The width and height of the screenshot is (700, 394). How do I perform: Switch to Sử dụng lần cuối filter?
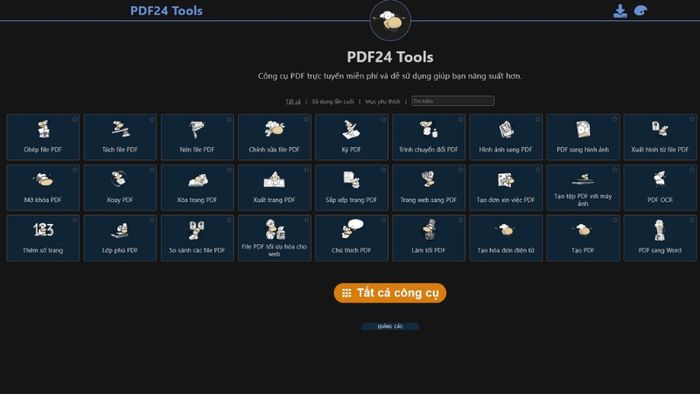pos(333,102)
